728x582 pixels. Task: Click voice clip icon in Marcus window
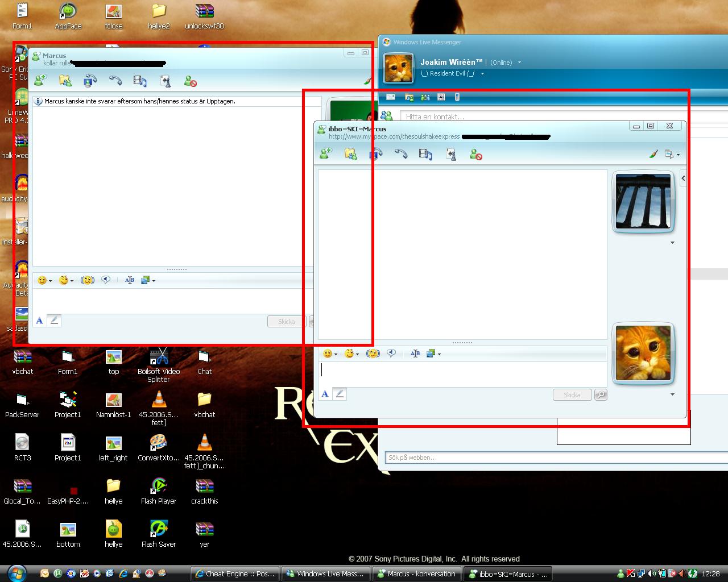(x=106, y=280)
